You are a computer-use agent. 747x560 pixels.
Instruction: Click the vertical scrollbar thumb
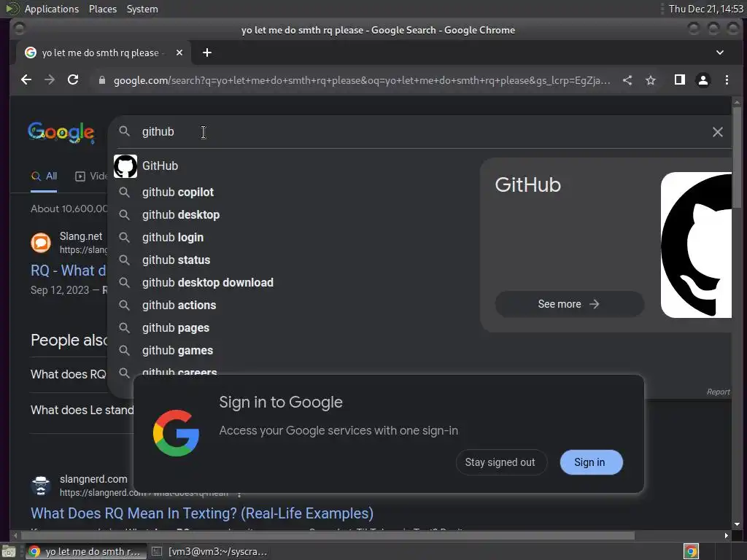pos(737,157)
